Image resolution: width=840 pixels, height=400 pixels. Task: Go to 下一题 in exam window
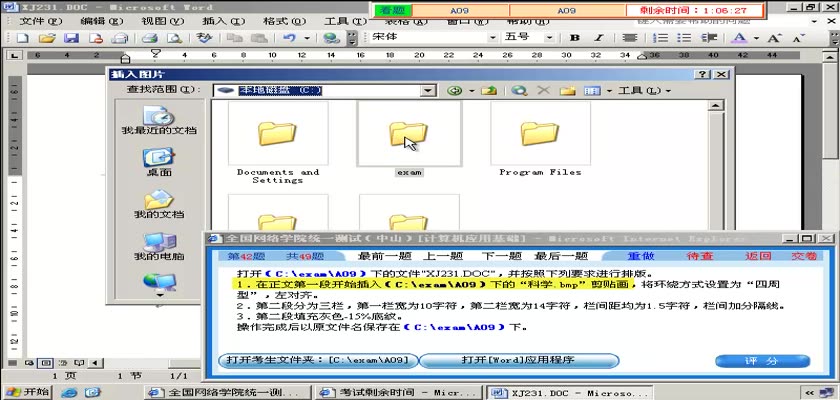(x=501, y=256)
